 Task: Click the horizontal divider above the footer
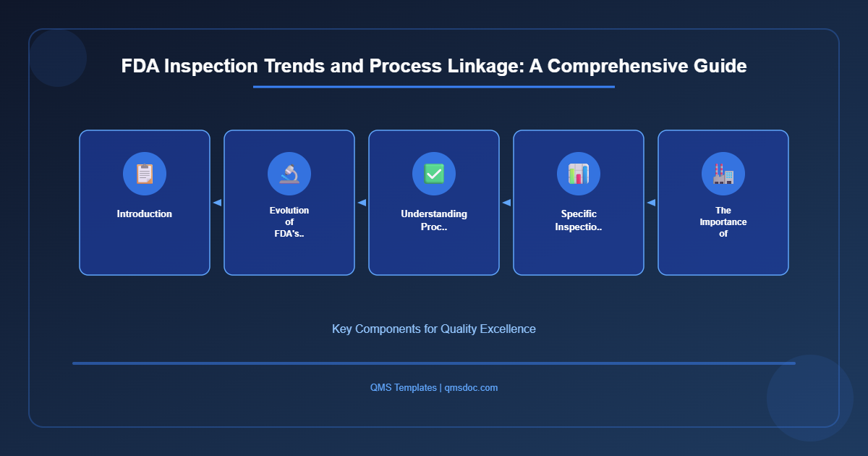pyautogui.click(x=434, y=361)
